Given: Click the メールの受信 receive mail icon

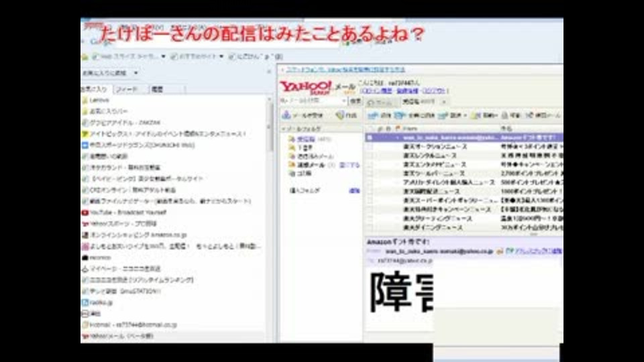Looking at the screenshot, I should (x=286, y=115).
